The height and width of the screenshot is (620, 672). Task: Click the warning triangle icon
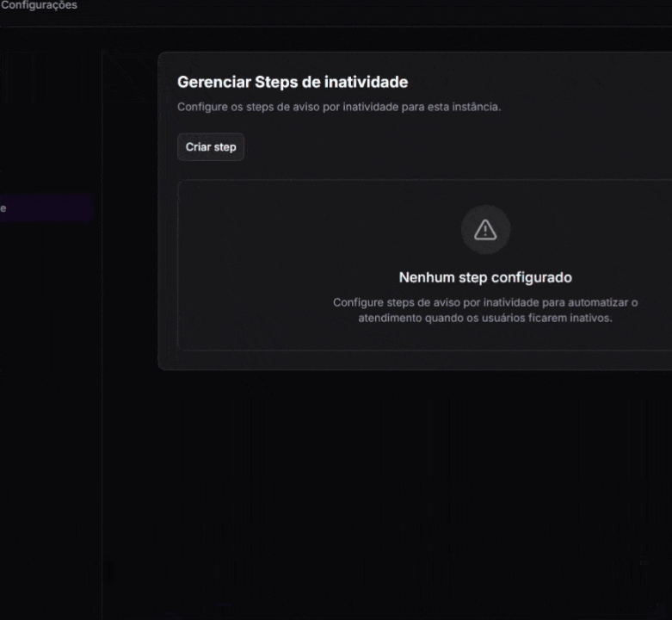coord(485,230)
